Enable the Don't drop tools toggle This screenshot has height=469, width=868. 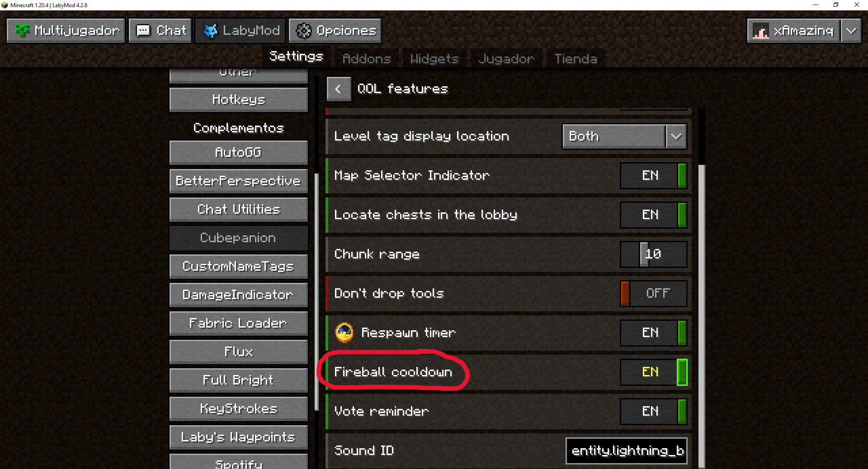coord(653,293)
